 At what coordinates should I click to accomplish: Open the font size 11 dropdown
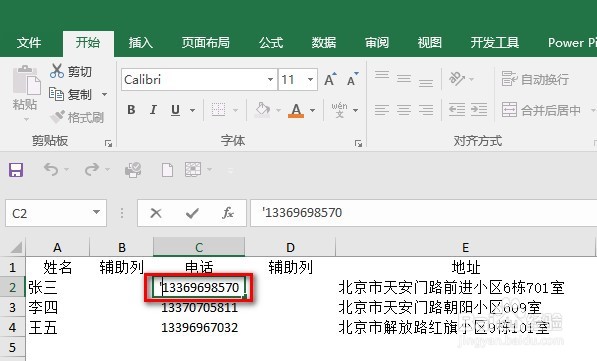point(310,79)
